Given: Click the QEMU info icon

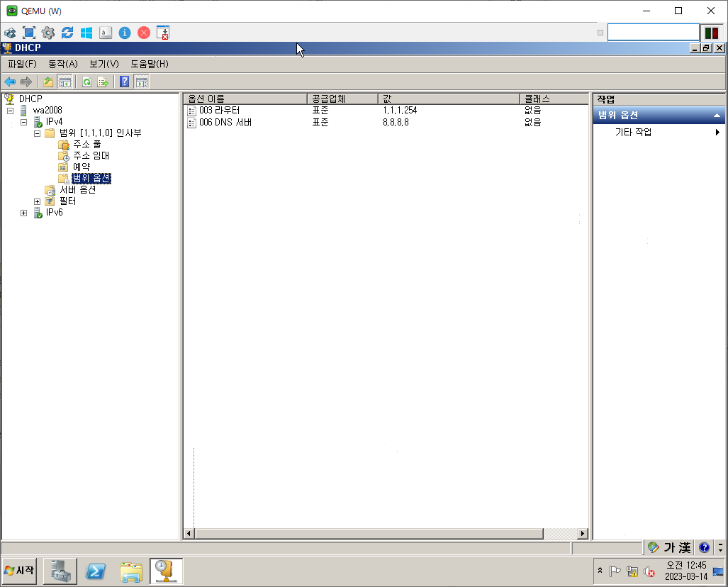Looking at the screenshot, I should 125,33.
